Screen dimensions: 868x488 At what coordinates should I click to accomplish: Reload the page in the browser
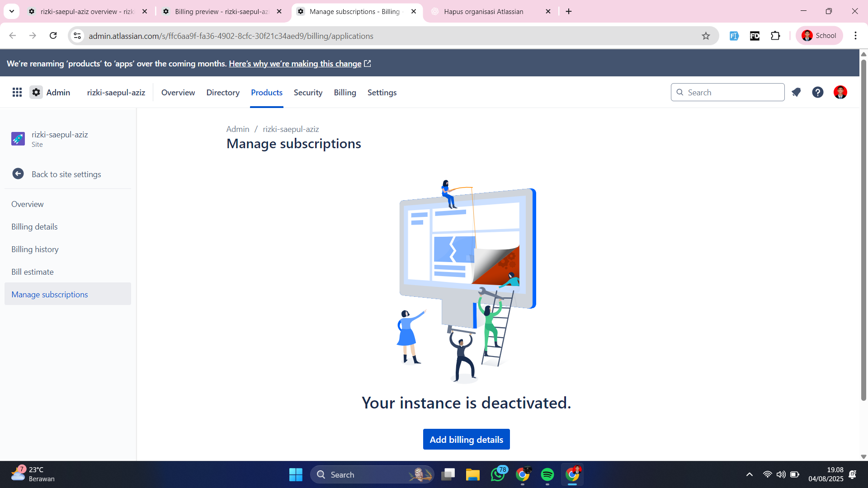click(x=53, y=36)
